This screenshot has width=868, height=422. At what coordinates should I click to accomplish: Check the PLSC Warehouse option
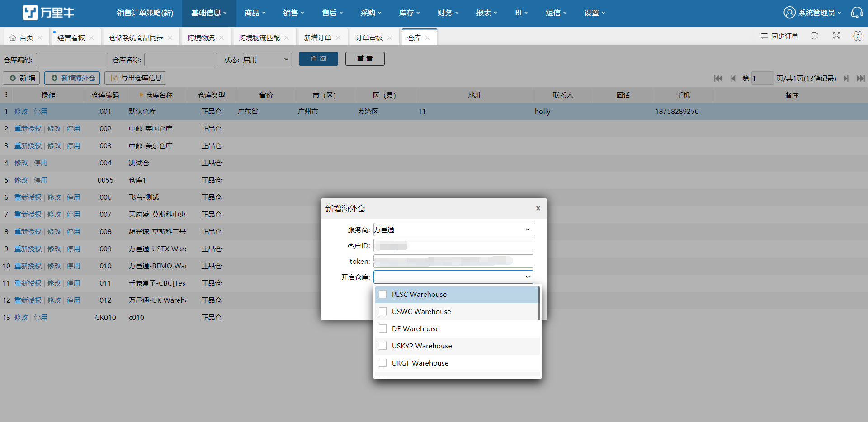382,294
